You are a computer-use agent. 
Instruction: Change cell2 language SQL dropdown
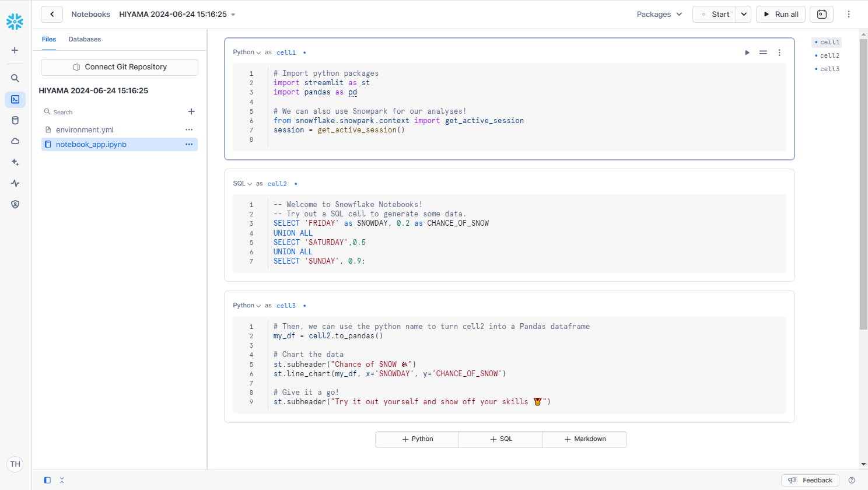click(x=243, y=184)
